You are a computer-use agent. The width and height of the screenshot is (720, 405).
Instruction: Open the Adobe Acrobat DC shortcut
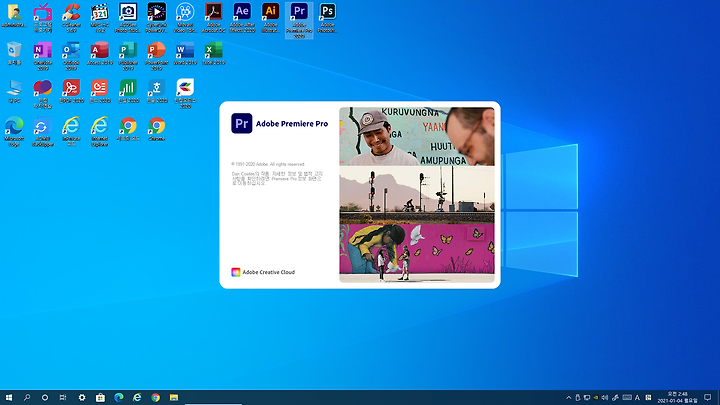click(214, 18)
